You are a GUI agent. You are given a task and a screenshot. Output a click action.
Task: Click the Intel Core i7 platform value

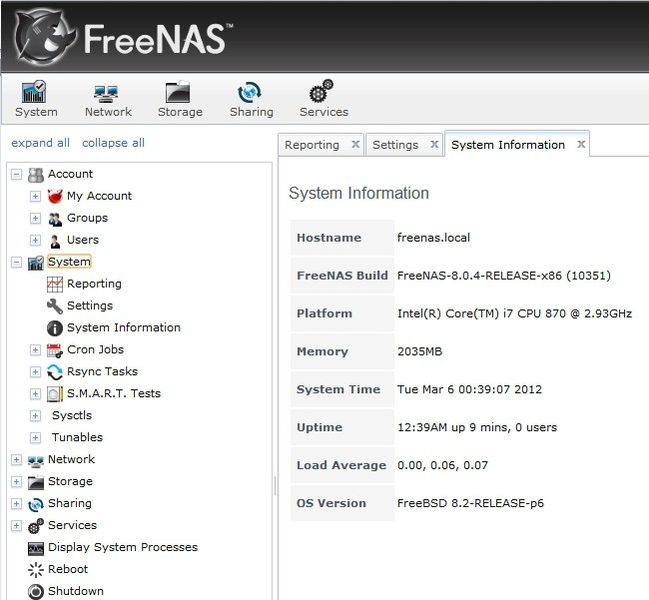pyautogui.click(x=514, y=314)
